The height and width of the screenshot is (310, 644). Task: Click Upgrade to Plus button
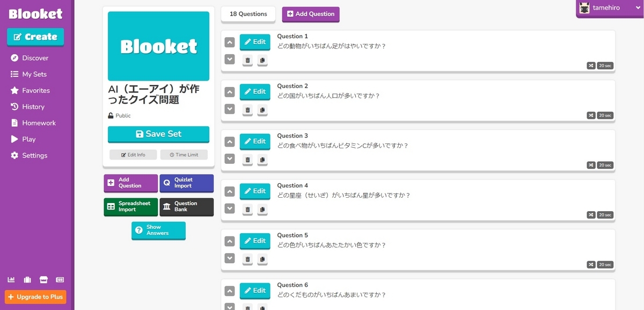pos(35,297)
